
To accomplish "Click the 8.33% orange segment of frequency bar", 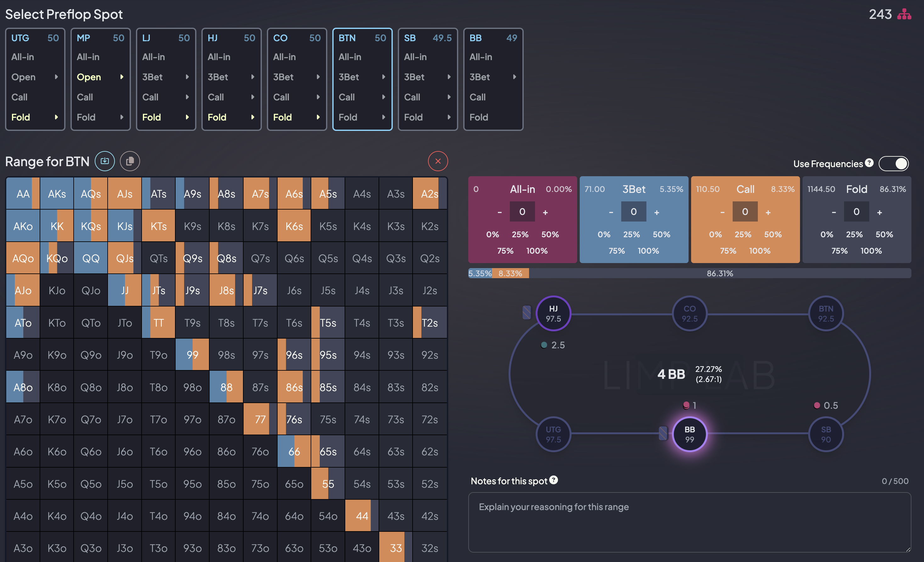I will [x=510, y=273].
